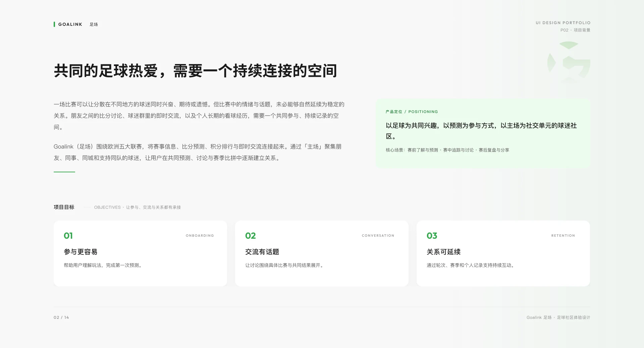Click the text 帮助用户理解玩法，完成第一次预测。
Viewport: 644px width, 348px height.
pyautogui.click(x=103, y=265)
